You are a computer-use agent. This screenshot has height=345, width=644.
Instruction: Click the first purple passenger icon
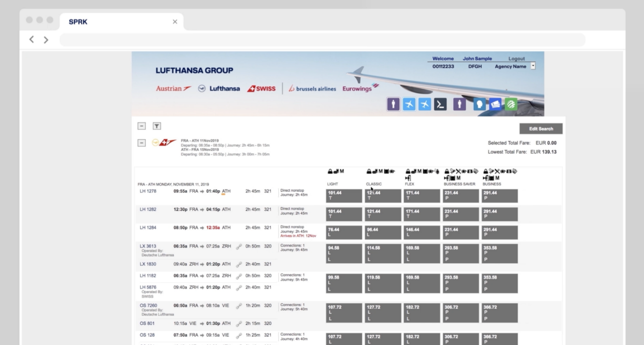[x=393, y=104]
